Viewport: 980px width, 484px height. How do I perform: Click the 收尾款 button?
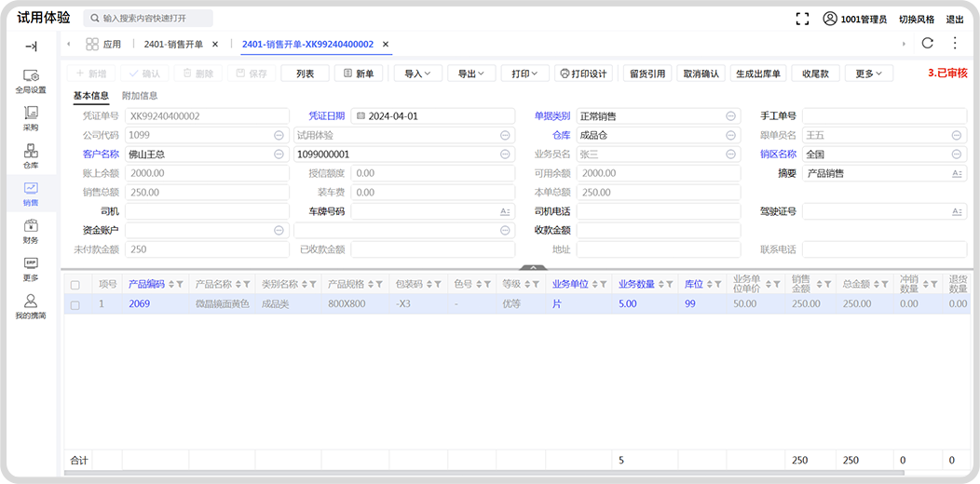[816, 74]
